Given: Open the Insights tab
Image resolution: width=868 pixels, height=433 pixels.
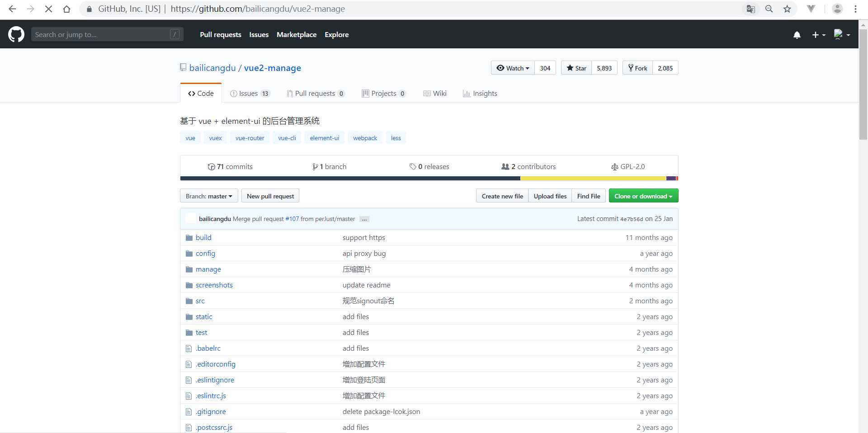Looking at the screenshot, I should click(480, 94).
